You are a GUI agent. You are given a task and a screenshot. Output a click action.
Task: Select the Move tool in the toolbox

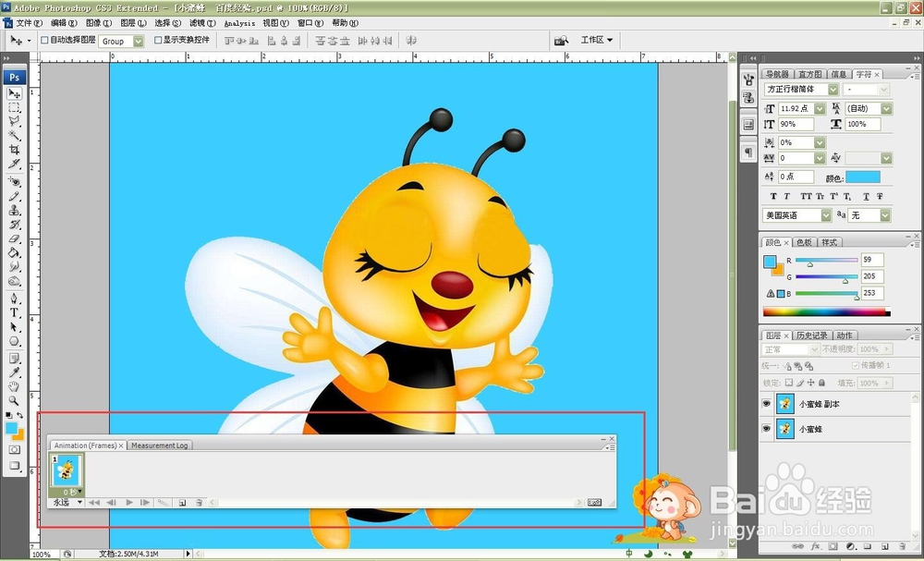[14, 93]
